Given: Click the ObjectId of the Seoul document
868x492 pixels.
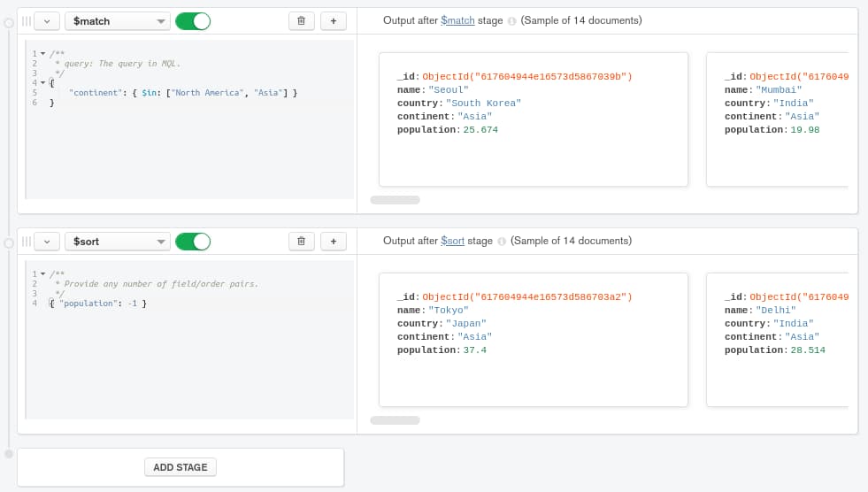Looking at the screenshot, I should pyautogui.click(x=527, y=76).
